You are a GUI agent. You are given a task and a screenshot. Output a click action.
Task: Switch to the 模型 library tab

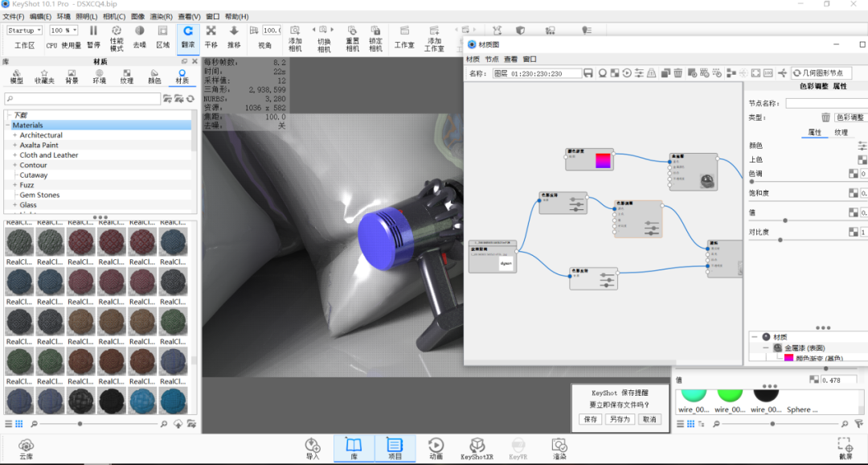point(17,76)
